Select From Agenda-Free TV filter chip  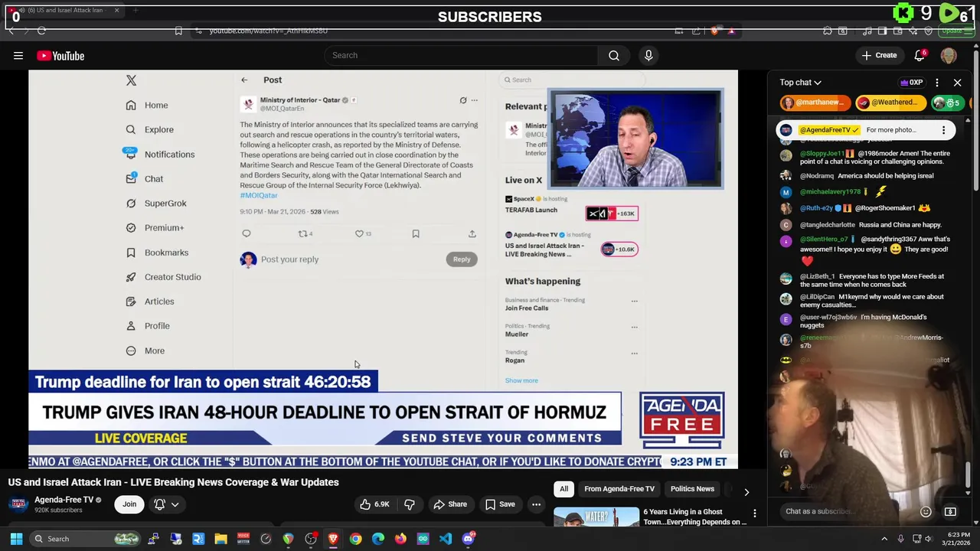(619, 489)
